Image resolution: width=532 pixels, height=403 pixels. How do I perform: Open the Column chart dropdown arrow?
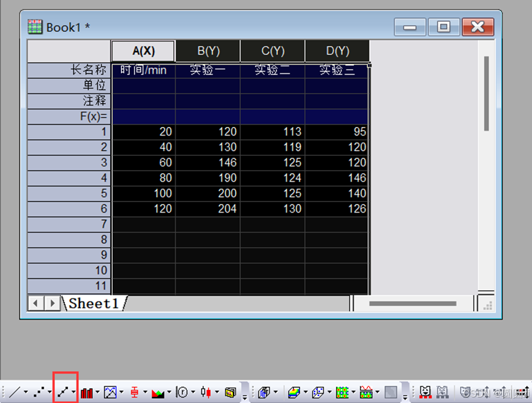(x=98, y=392)
